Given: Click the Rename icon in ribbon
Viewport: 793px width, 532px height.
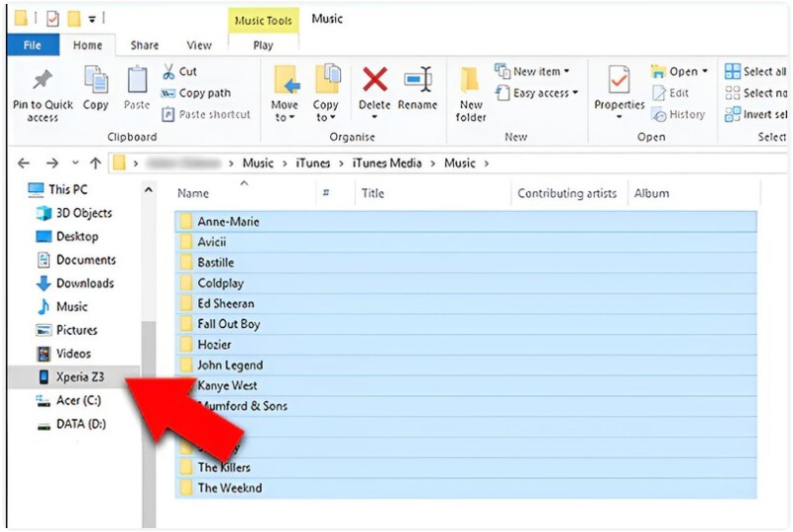Looking at the screenshot, I should [417, 81].
